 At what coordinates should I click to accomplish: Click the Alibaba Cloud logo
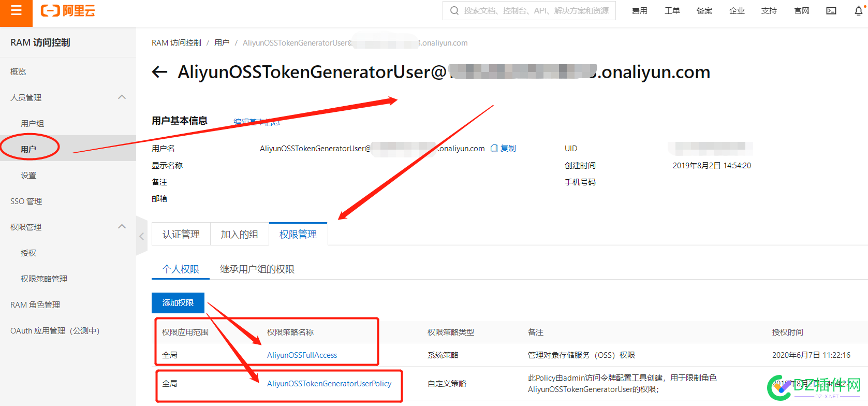pyautogui.click(x=68, y=11)
